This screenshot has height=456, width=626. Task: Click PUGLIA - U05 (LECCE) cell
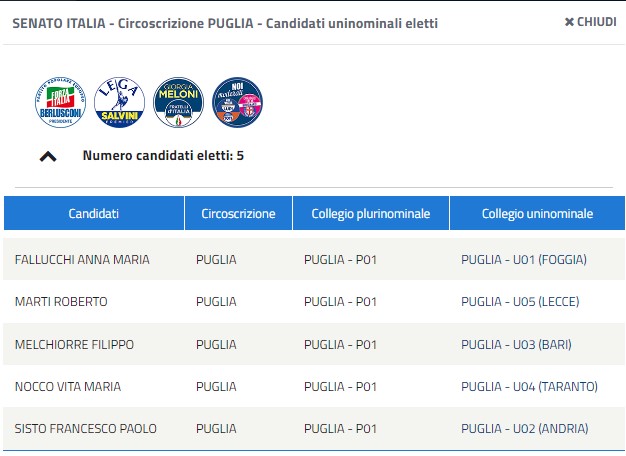click(x=520, y=301)
